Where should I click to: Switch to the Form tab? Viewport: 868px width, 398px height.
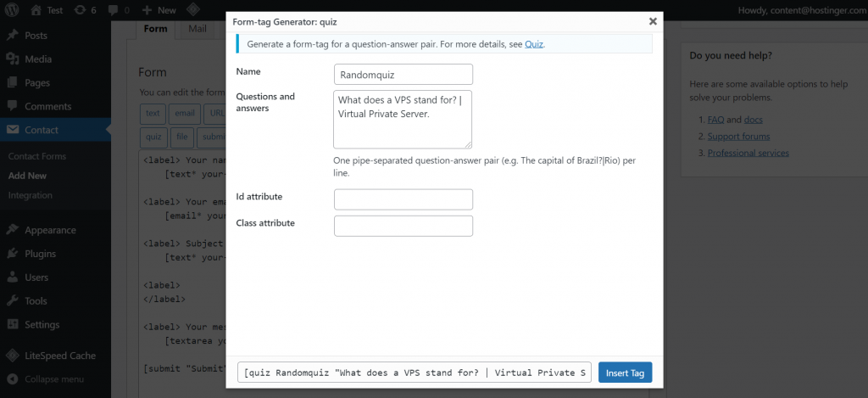click(x=156, y=29)
